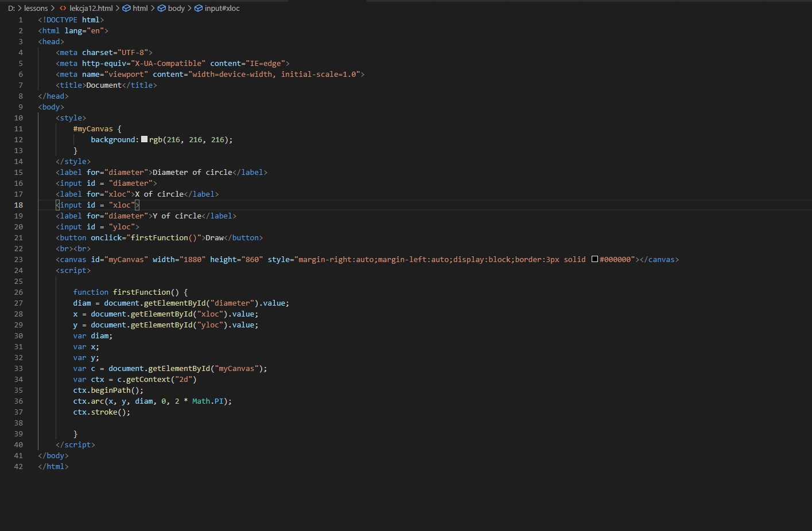Open the html symbol breadcrumb
Image resolution: width=812 pixels, height=531 pixels.
[140, 9]
